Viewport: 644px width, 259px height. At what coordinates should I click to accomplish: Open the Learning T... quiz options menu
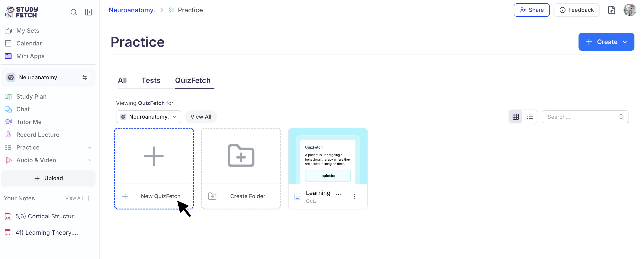tap(354, 196)
